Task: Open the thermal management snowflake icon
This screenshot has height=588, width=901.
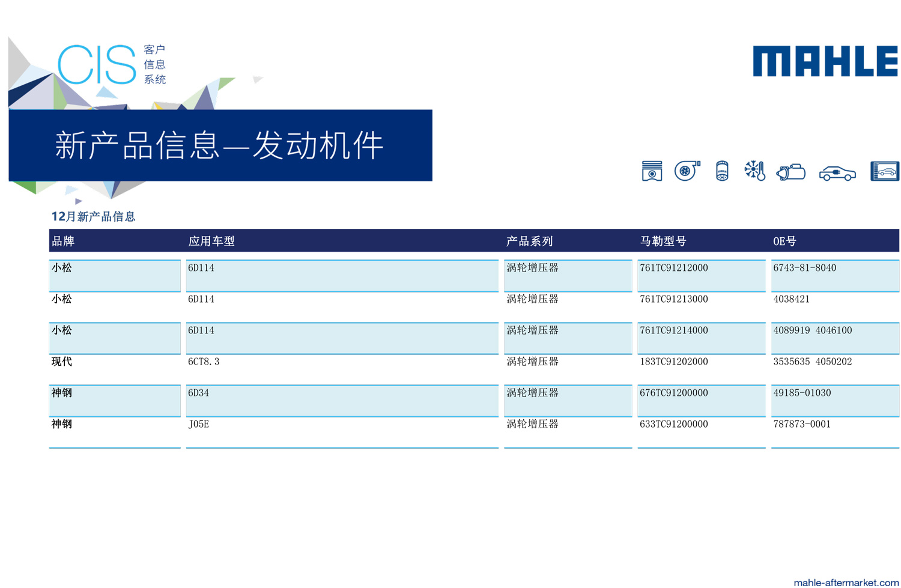Action: [754, 171]
